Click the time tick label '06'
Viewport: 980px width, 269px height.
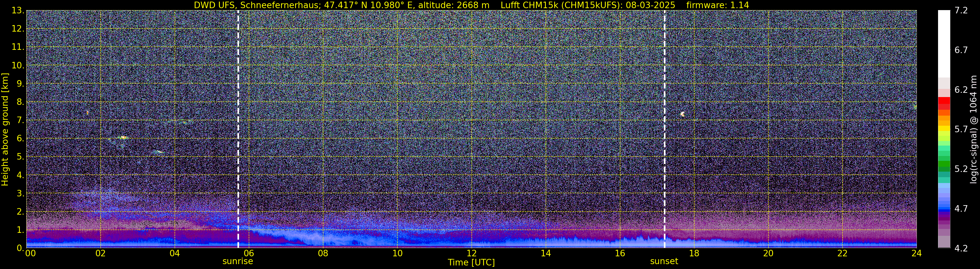pyautogui.click(x=249, y=253)
